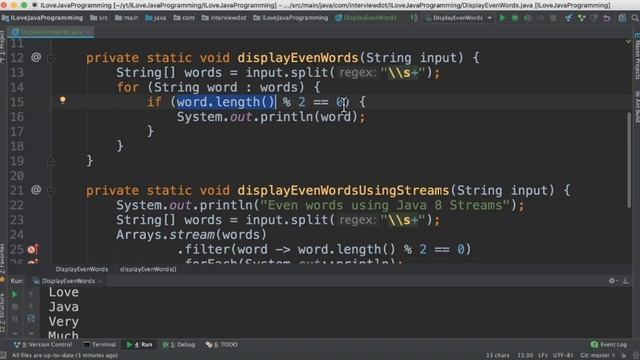Click the DisplayEvenWords class in the navigation bar
The width and height of the screenshot is (640, 360).
pyautogui.click(x=366, y=18)
